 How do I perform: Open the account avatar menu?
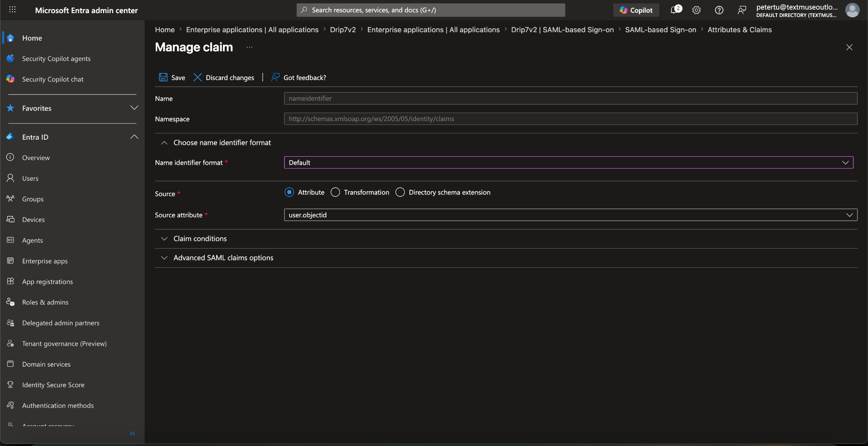tap(852, 10)
